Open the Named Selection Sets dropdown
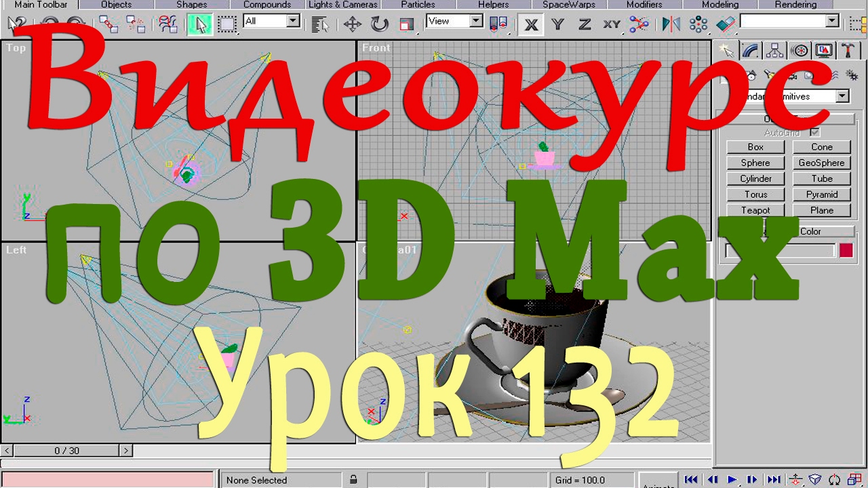 coord(789,21)
